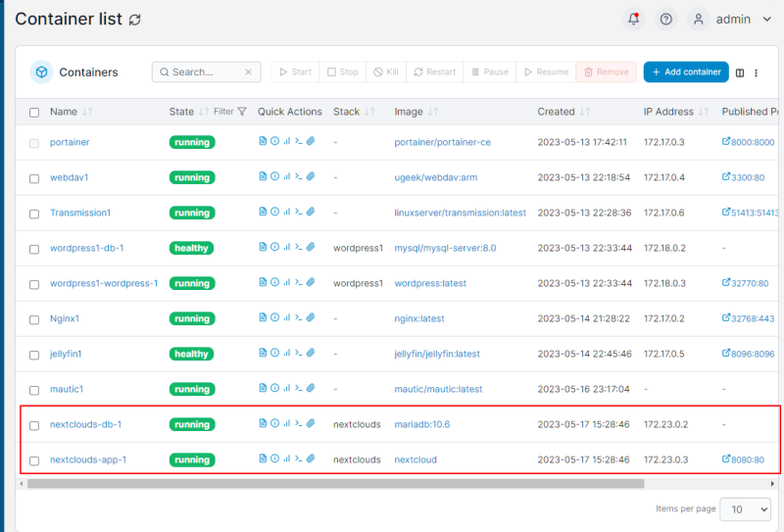Image resolution: width=784 pixels, height=532 pixels.
Task: Sort by the Created column header
Action: (x=563, y=112)
